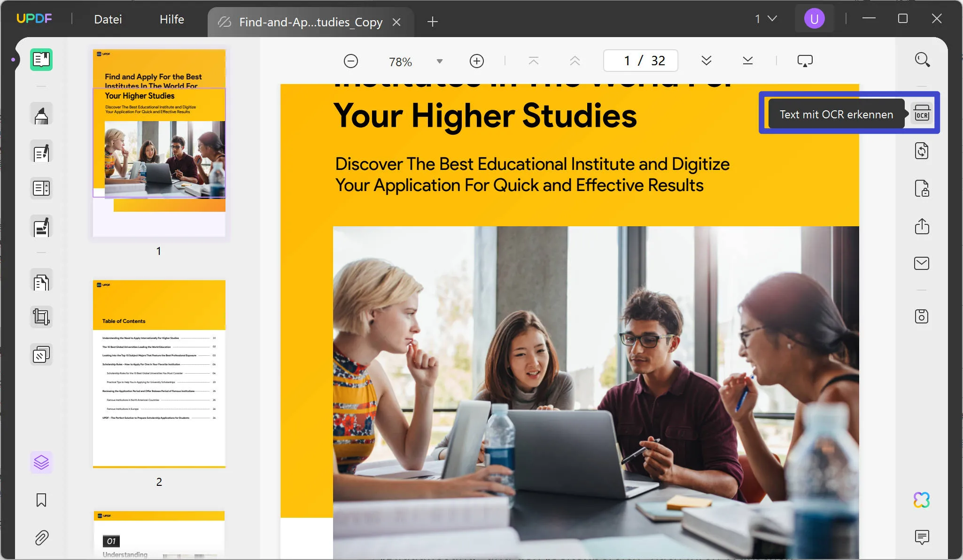The width and height of the screenshot is (963, 560).
Task: Open the Protect PDF lock icon
Action: (922, 189)
